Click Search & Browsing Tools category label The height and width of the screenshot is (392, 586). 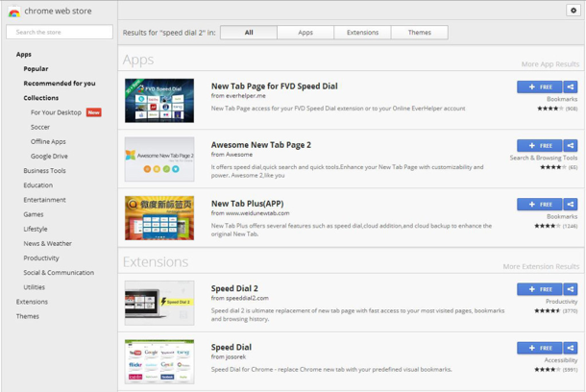tap(544, 159)
